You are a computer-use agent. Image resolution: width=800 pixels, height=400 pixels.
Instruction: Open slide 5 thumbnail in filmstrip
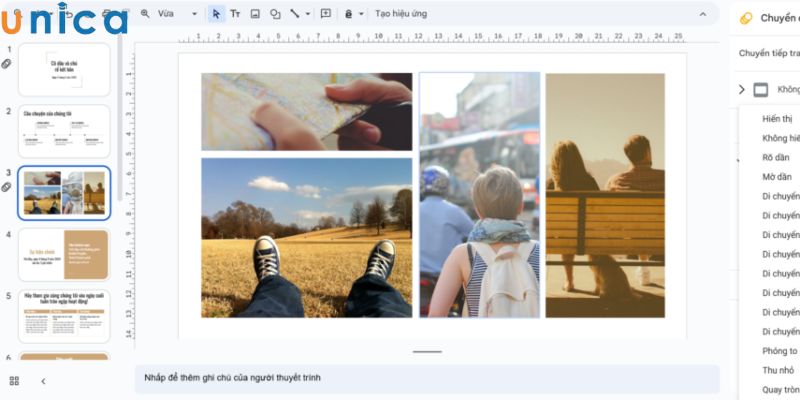coord(64,316)
